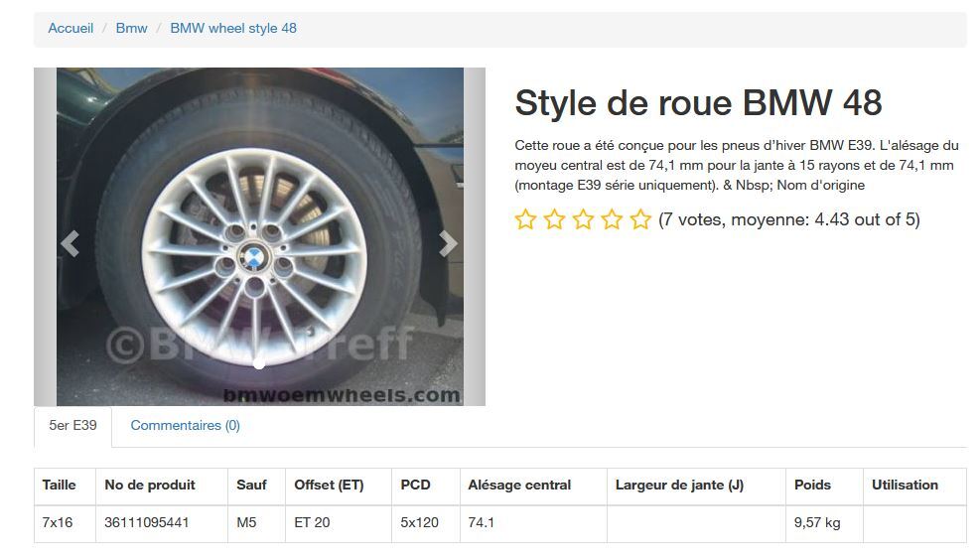The image size is (980, 558).
Task: Click the previous image arrow on carousel
Action: click(x=70, y=242)
